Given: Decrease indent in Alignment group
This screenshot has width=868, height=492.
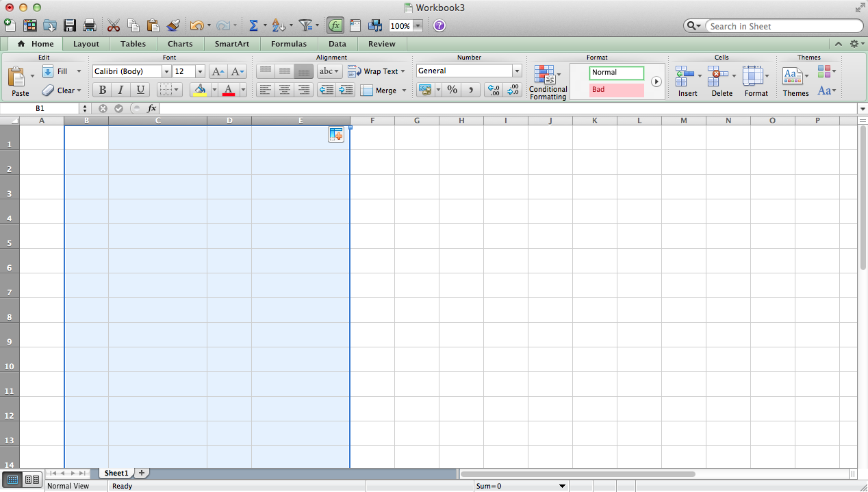Looking at the screenshot, I should (327, 90).
